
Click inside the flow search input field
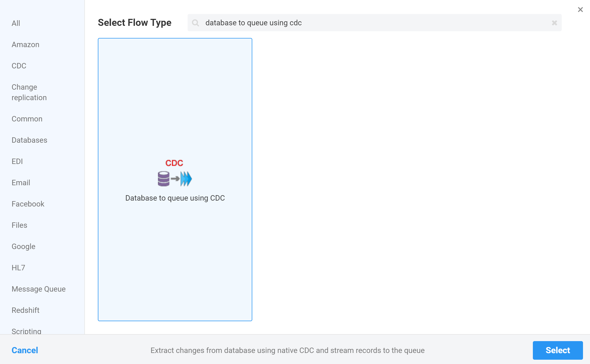point(323,23)
